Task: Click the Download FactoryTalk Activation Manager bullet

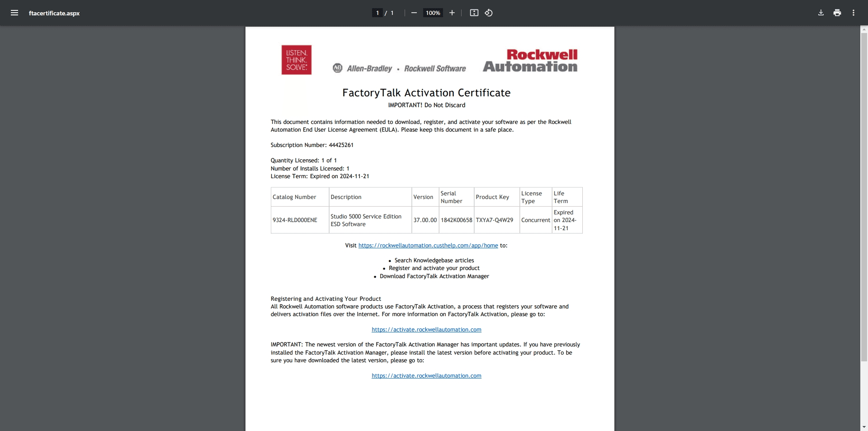Action: click(434, 276)
